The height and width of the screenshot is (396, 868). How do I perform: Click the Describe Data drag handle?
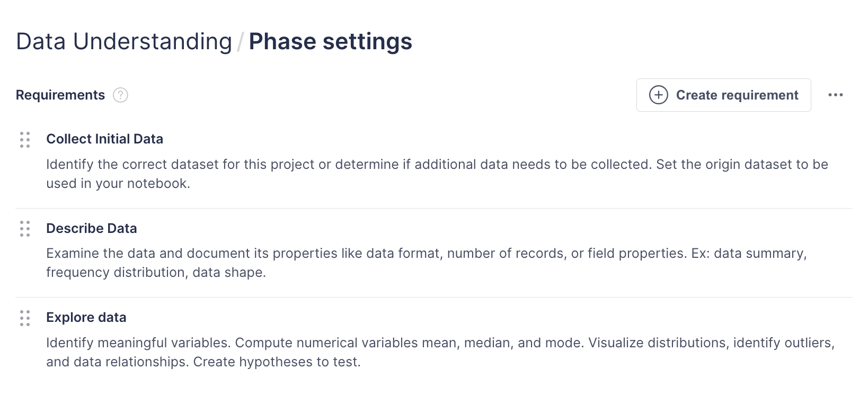[25, 229]
